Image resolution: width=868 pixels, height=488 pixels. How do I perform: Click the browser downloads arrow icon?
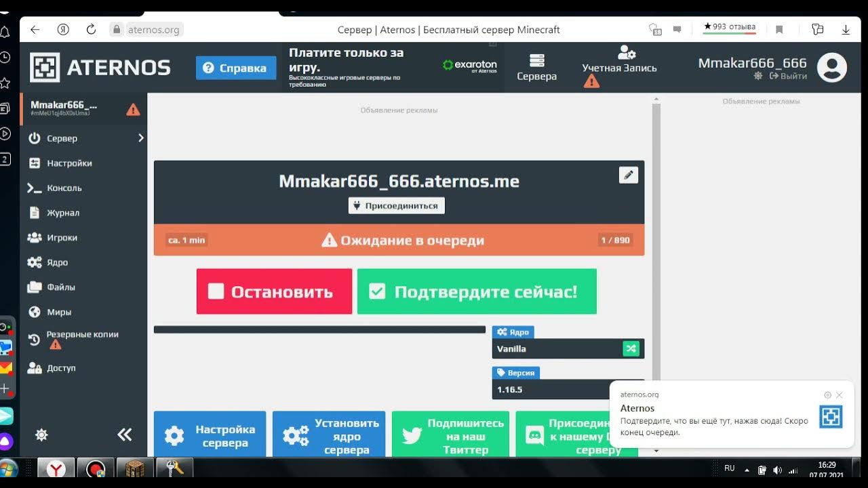tap(846, 30)
